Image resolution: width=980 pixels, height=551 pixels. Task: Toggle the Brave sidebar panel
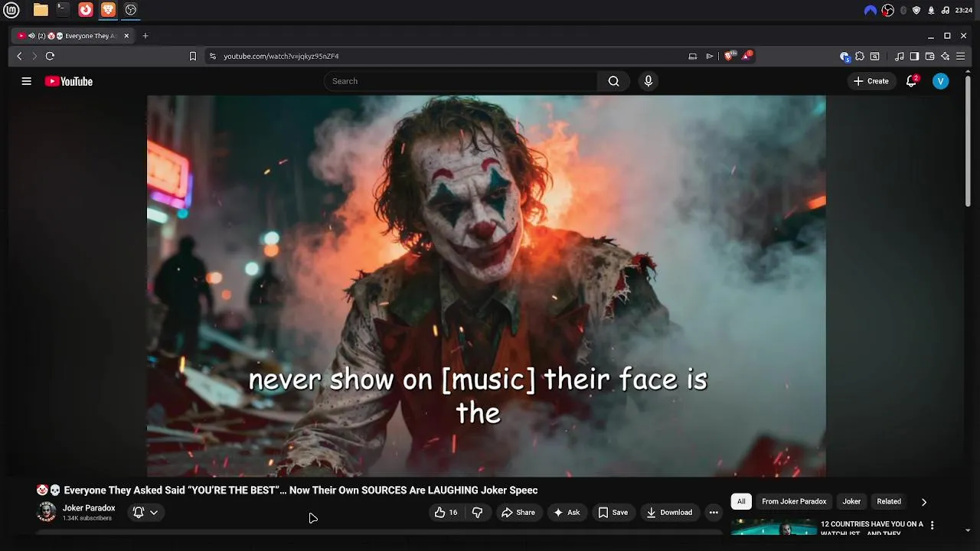pos(914,56)
